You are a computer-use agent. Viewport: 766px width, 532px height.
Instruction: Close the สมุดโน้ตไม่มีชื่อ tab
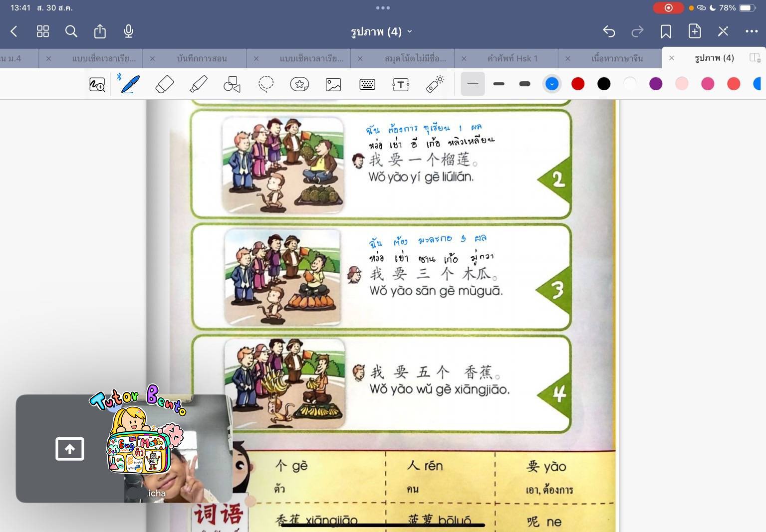360,58
